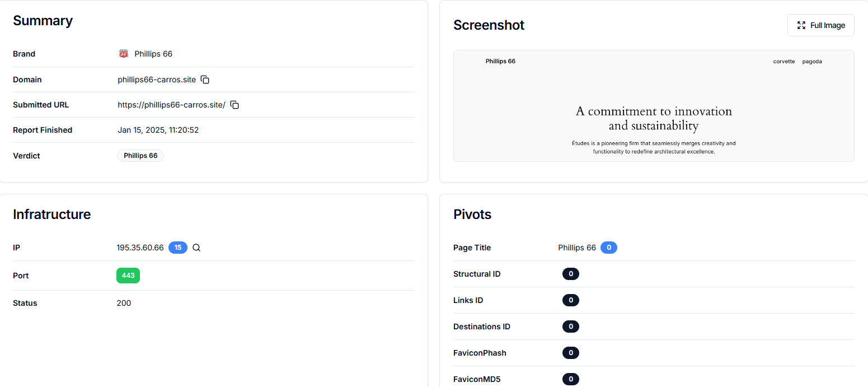The image size is (868, 387).
Task: Copy the Submitted URL value
Action: [x=235, y=105]
